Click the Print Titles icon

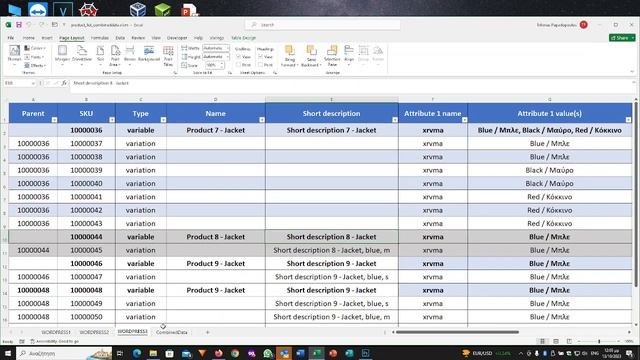click(x=168, y=56)
